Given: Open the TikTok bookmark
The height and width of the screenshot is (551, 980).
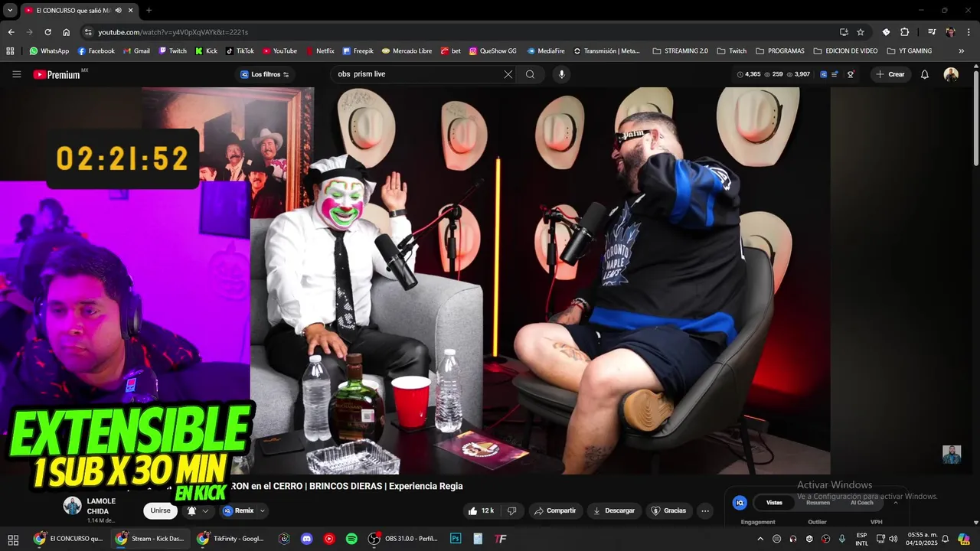Looking at the screenshot, I should coord(240,51).
